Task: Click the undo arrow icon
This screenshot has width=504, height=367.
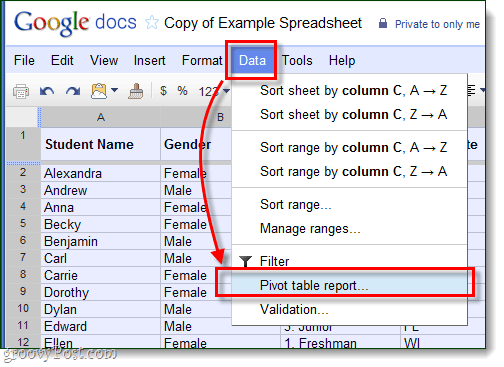Action: pyautogui.click(x=47, y=91)
